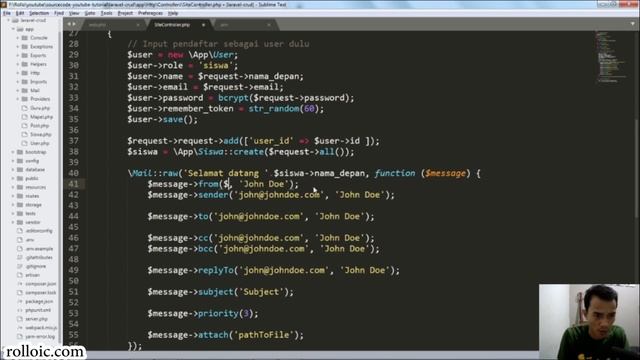The width and height of the screenshot is (640, 360).
Task: Expand the routes folder arrow
Action: (13, 196)
